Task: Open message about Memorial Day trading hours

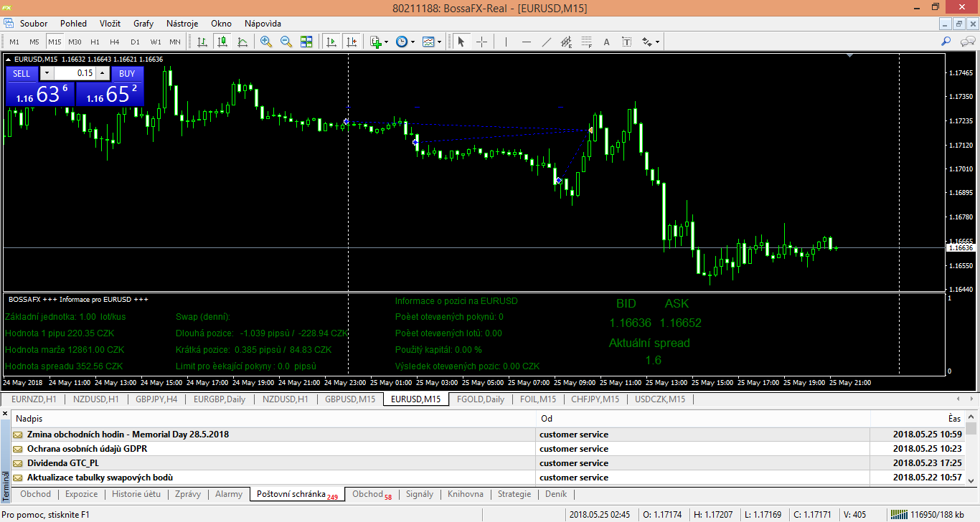Action: tap(488, 435)
